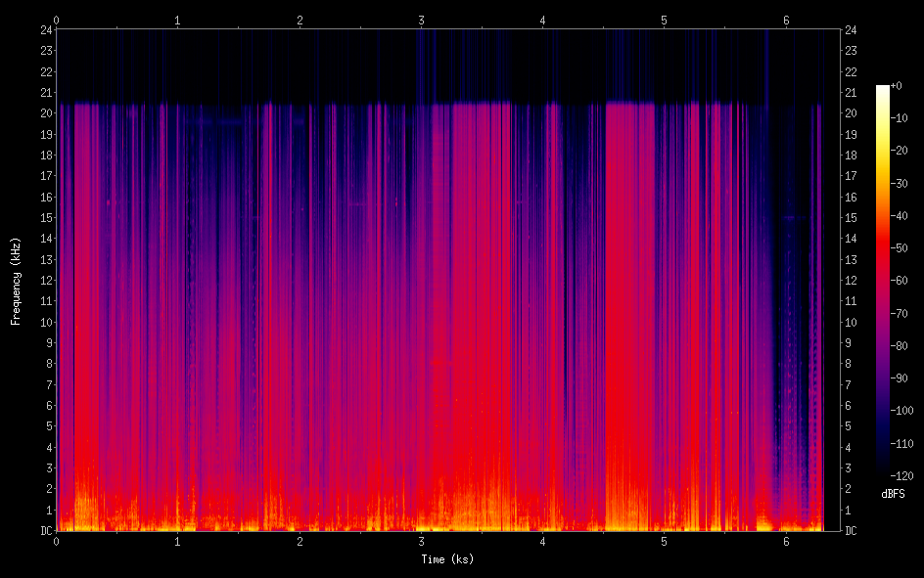924x578 pixels.
Task: Click the DC label on right frequency axis
Action: coord(852,531)
